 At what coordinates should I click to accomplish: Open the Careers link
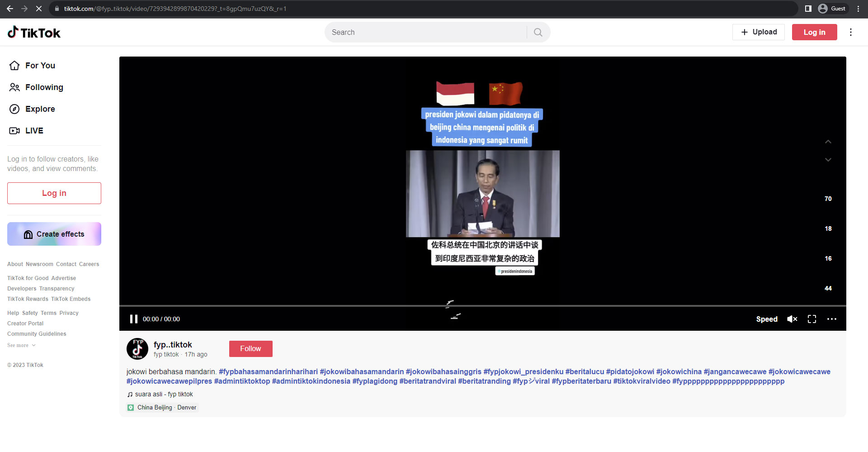pos(89,264)
